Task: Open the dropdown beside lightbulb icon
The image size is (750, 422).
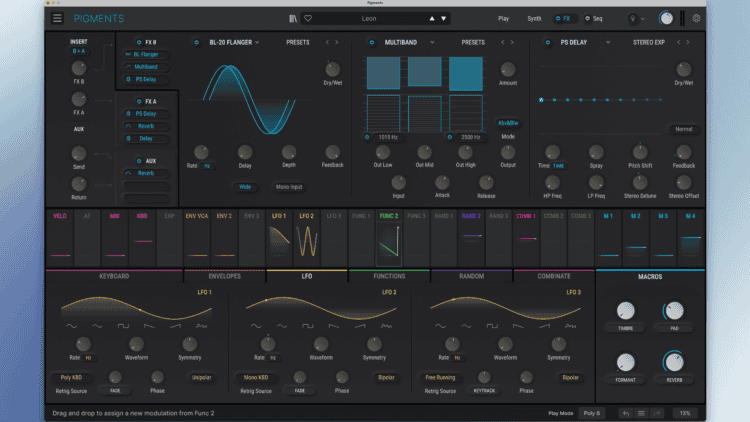Action: [643, 19]
